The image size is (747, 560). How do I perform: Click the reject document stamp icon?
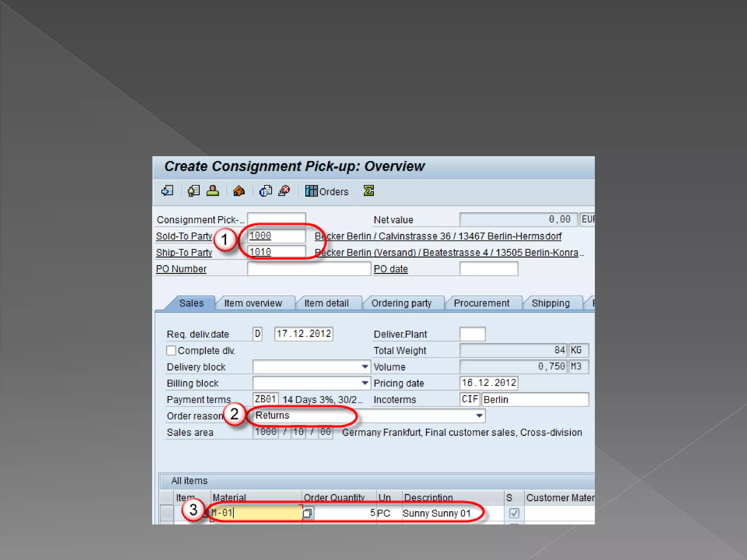coord(284,191)
